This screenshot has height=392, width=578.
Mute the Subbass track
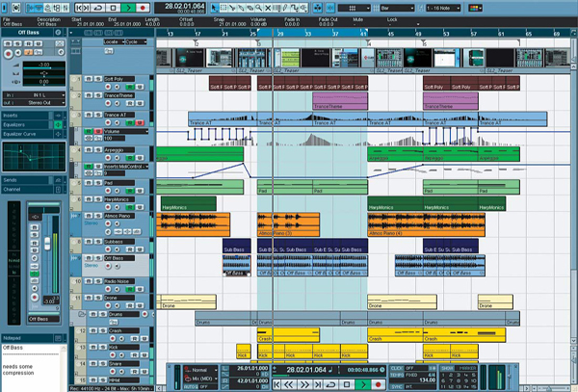tap(89, 242)
